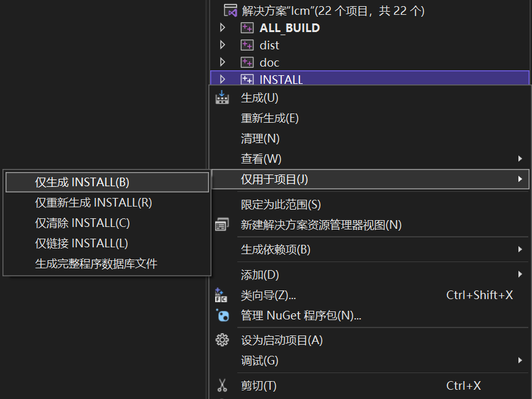The width and height of the screenshot is (532, 399).
Task: Click 生成完整程序数据库文件 in submenu
Action: pos(107,263)
